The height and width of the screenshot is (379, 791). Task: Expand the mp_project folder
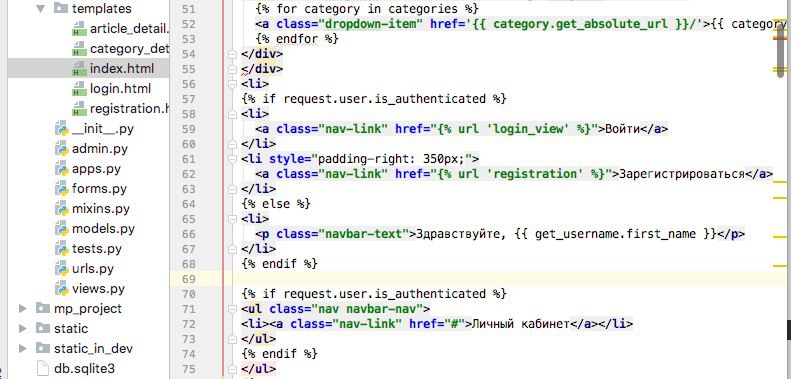pos(23,308)
